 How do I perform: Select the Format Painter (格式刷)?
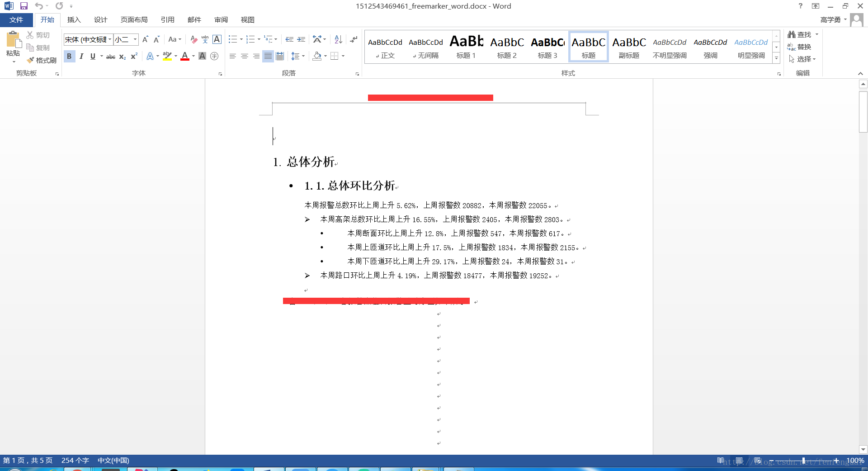coord(41,60)
